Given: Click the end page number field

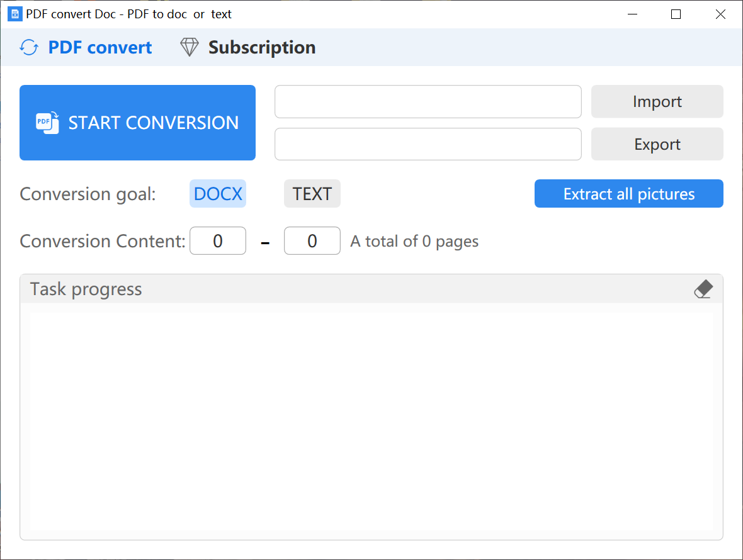Looking at the screenshot, I should 312,241.
